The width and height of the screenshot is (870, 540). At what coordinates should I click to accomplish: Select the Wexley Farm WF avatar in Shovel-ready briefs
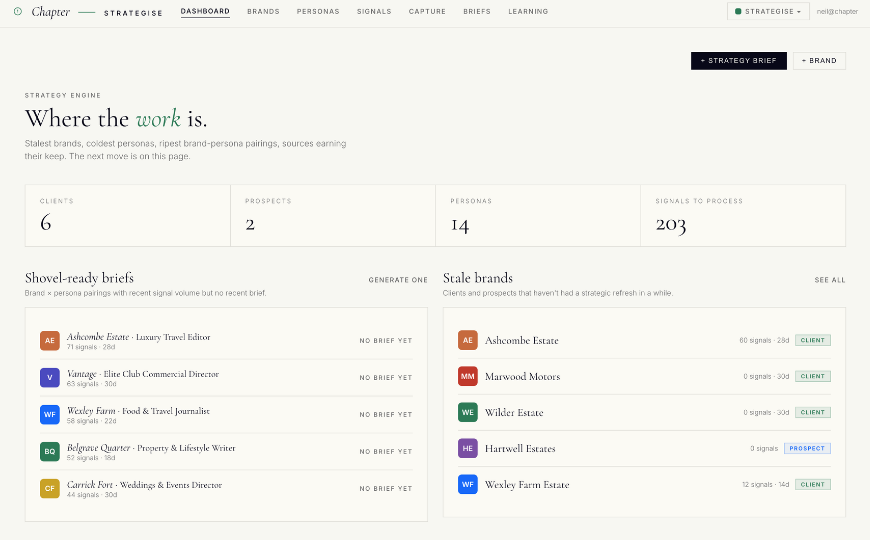(50, 415)
